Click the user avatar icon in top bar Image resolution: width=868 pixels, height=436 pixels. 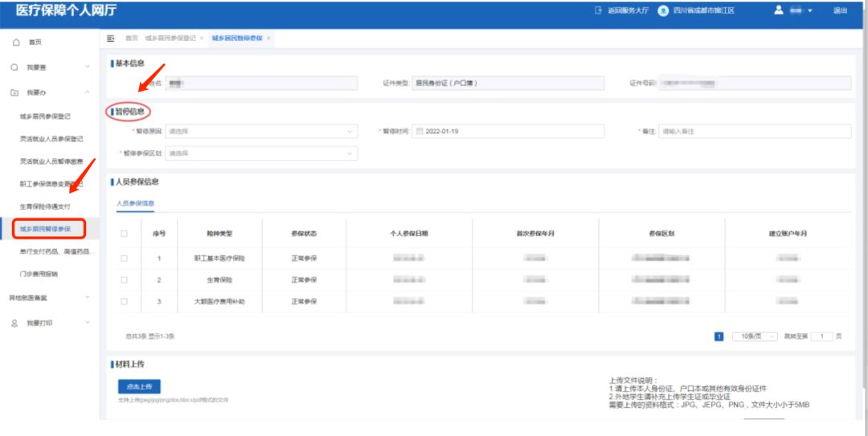778,10
